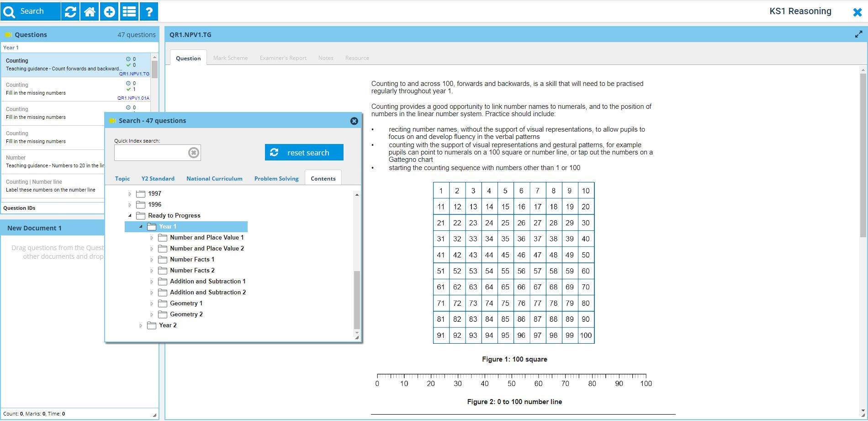
Task: Close KS1 Reasoning with the X icon
Action: tap(857, 12)
